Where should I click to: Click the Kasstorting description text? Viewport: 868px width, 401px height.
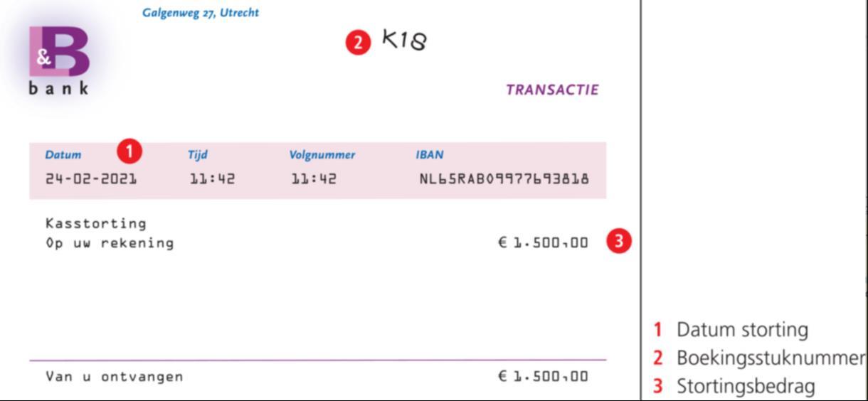tap(96, 223)
